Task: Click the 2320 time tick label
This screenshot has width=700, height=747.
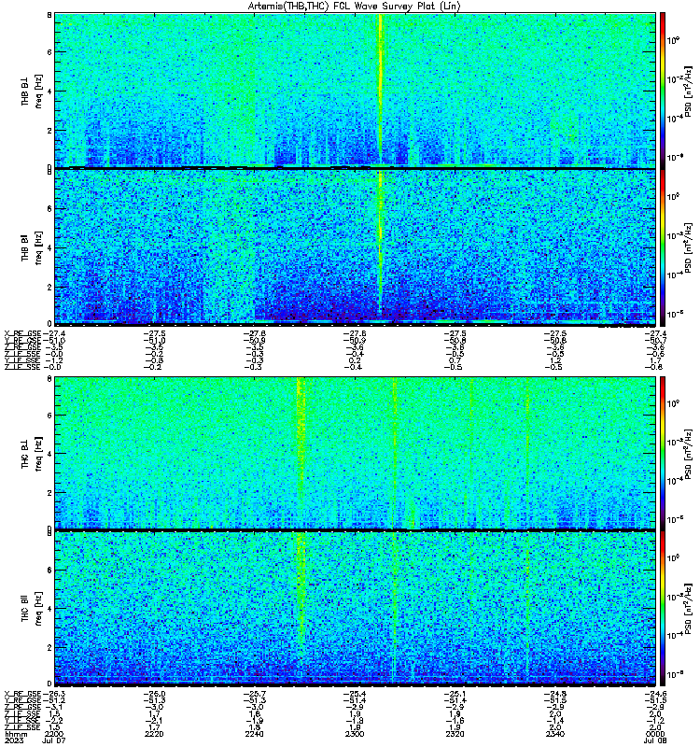Action: click(x=455, y=734)
